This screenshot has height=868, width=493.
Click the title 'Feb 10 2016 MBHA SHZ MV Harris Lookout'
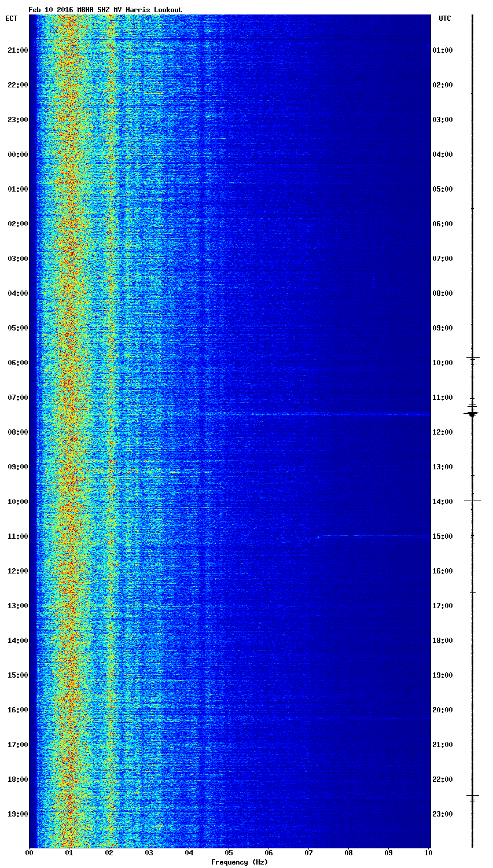pos(105,10)
